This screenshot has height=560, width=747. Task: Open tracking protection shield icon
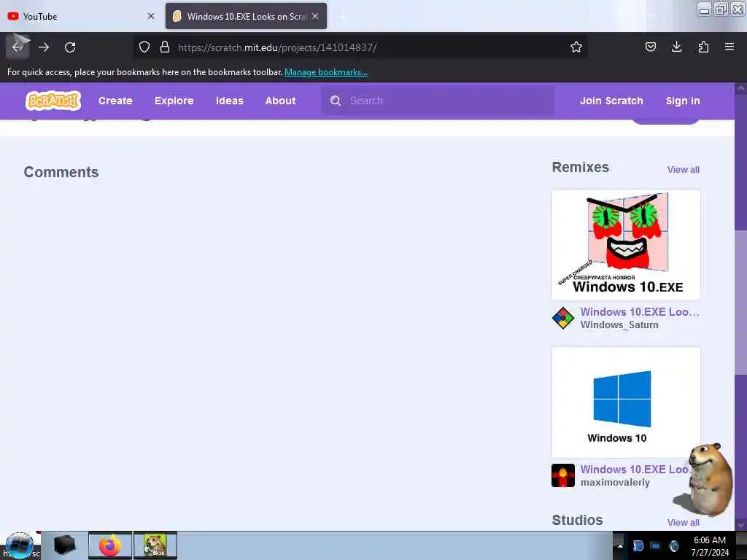[144, 47]
